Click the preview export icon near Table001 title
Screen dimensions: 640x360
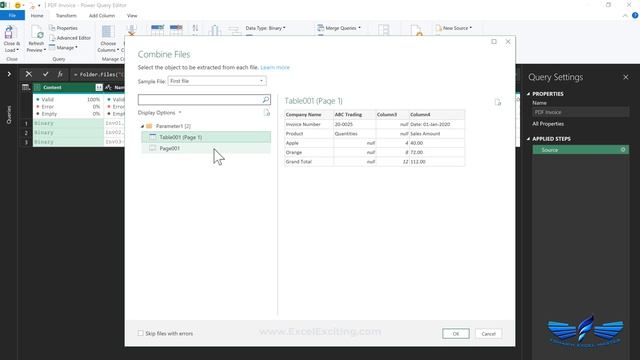pos(498,102)
